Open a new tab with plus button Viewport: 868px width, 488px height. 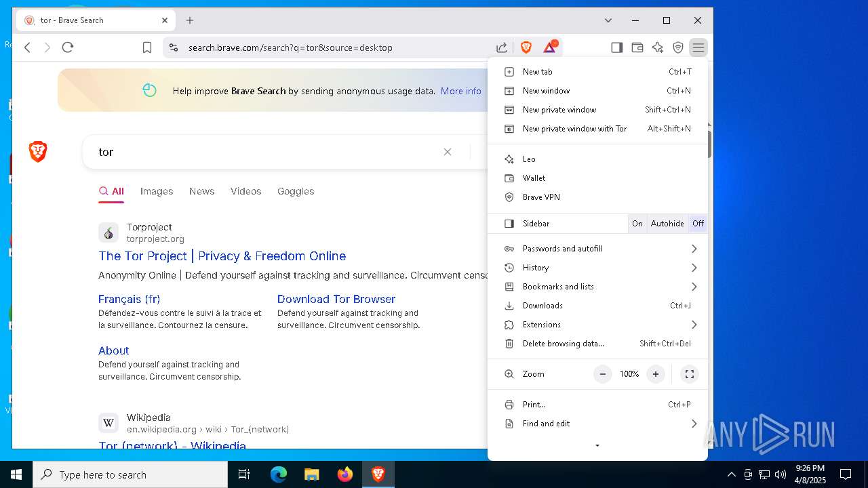click(x=190, y=20)
